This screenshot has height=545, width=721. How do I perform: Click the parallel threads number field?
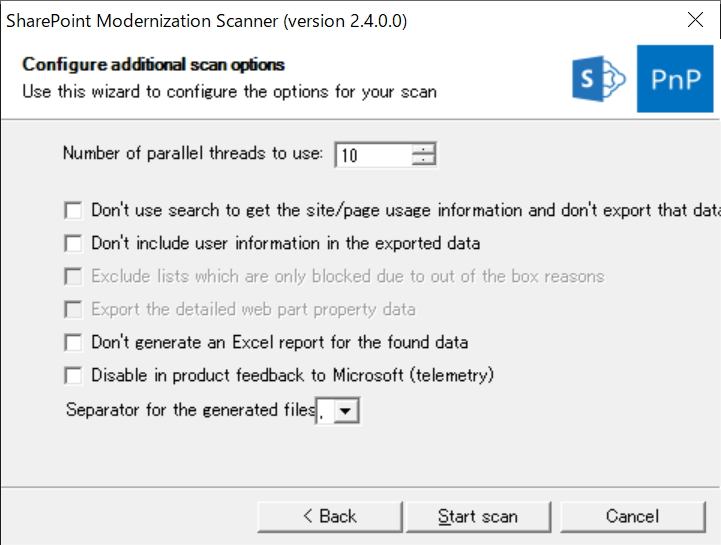coord(372,155)
